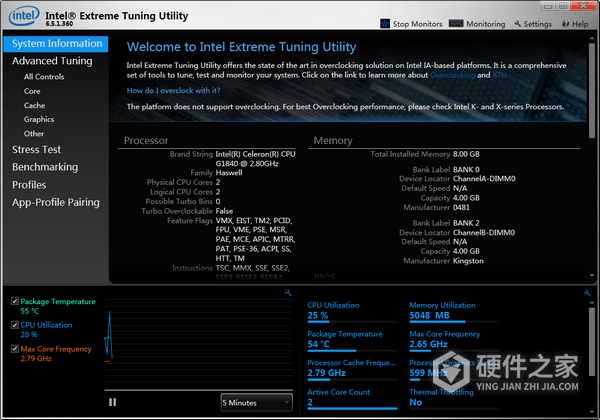The image size is (600, 420).
Task: Select Graphics tuning item
Action: pyautogui.click(x=39, y=119)
